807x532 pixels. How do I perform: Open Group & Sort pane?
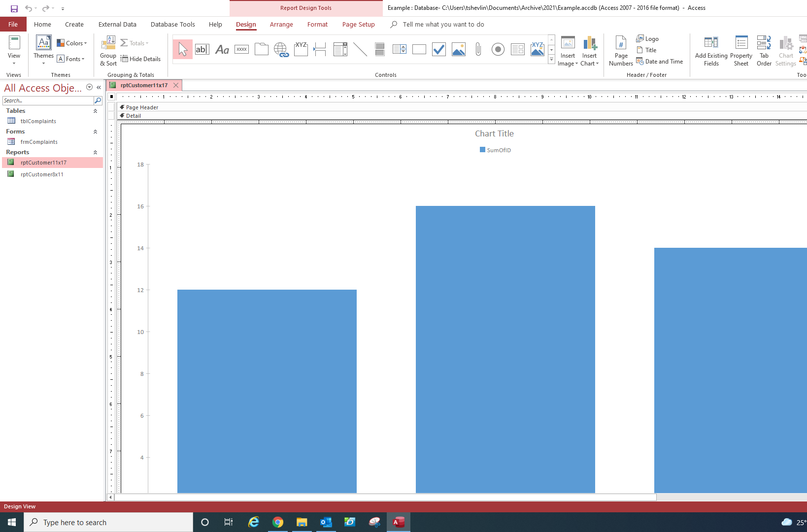point(108,50)
